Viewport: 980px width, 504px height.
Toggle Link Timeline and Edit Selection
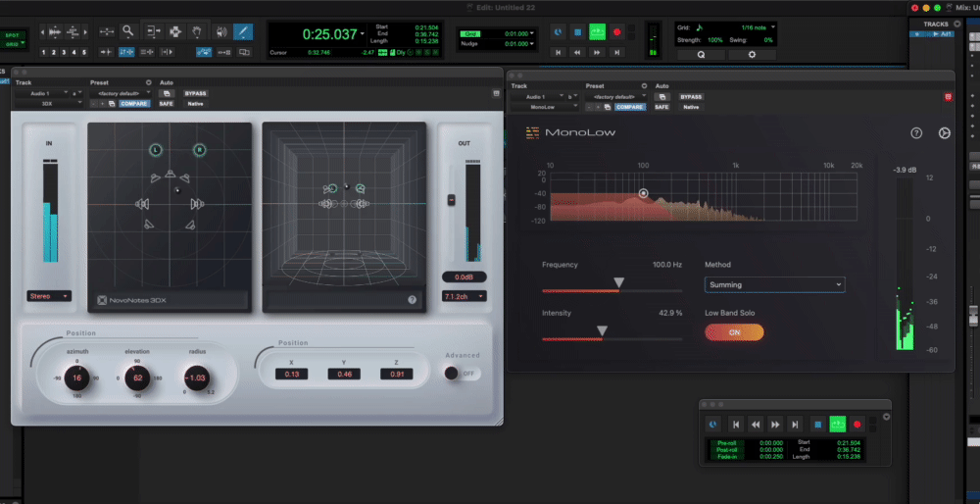[x=126, y=52]
